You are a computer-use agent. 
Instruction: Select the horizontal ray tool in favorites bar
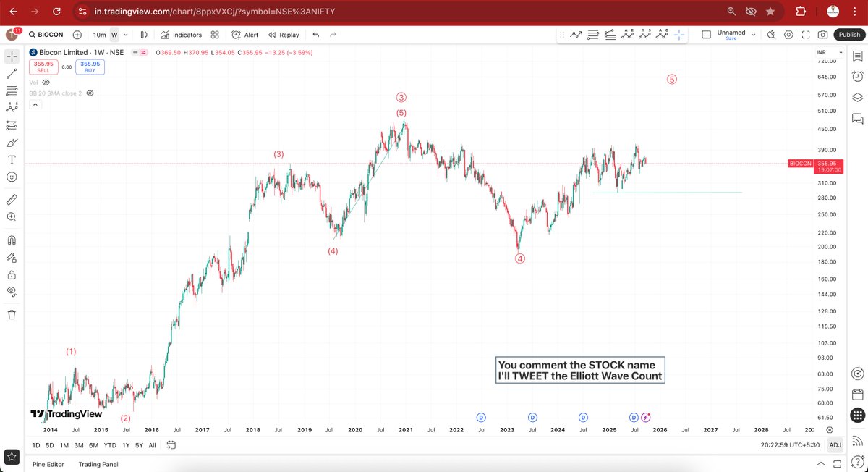click(x=594, y=35)
